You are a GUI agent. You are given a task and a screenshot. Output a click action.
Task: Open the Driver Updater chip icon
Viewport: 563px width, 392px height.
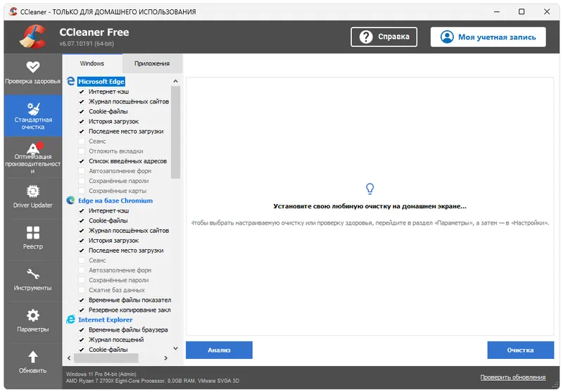click(x=32, y=191)
